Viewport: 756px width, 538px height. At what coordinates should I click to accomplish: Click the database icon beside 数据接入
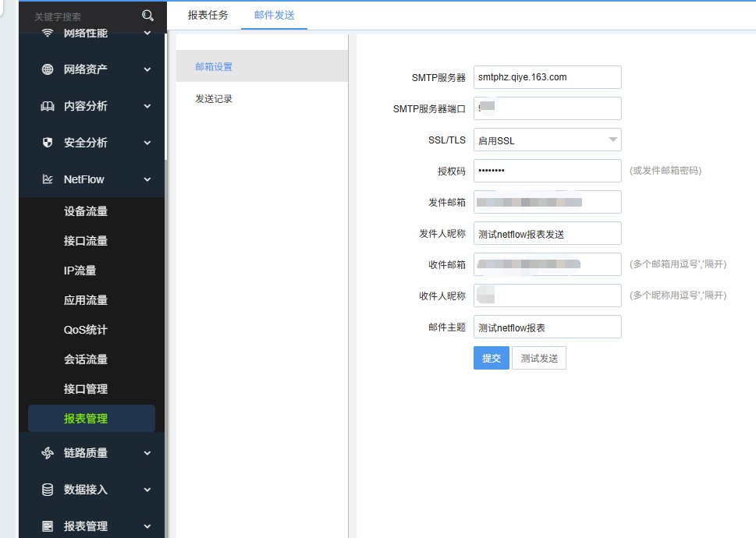coord(48,490)
